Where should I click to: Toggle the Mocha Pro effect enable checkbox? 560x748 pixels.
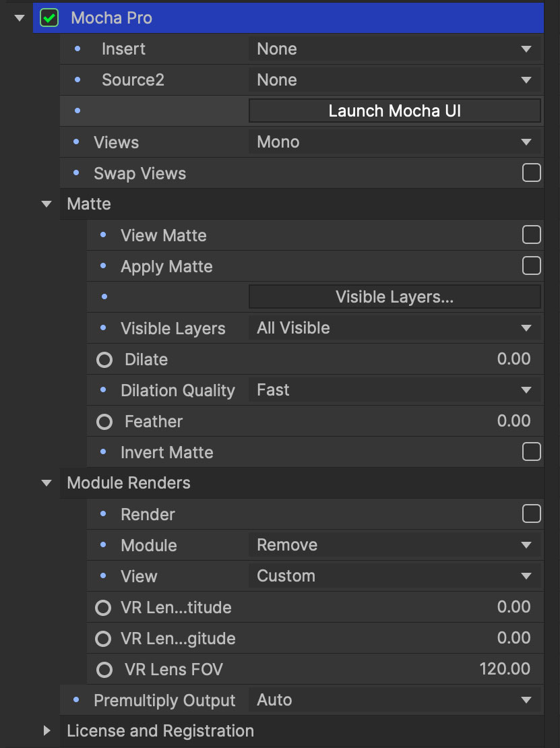pyautogui.click(x=49, y=18)
